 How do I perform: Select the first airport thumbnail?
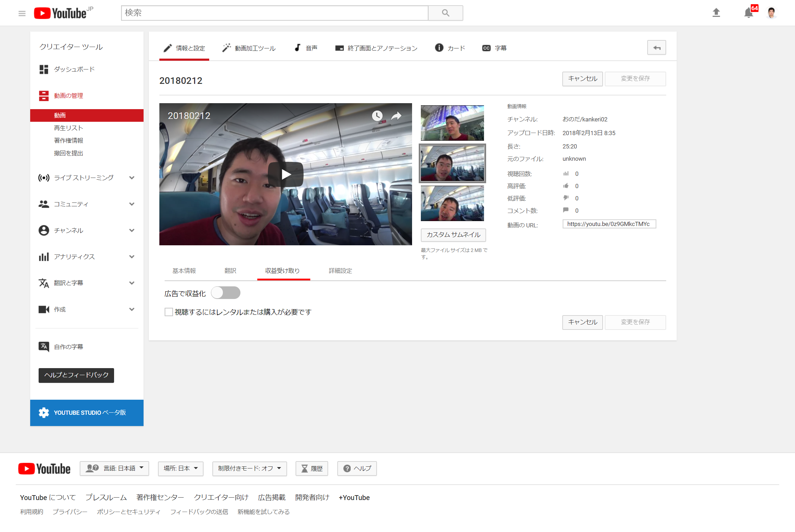[x=452, y=123]
